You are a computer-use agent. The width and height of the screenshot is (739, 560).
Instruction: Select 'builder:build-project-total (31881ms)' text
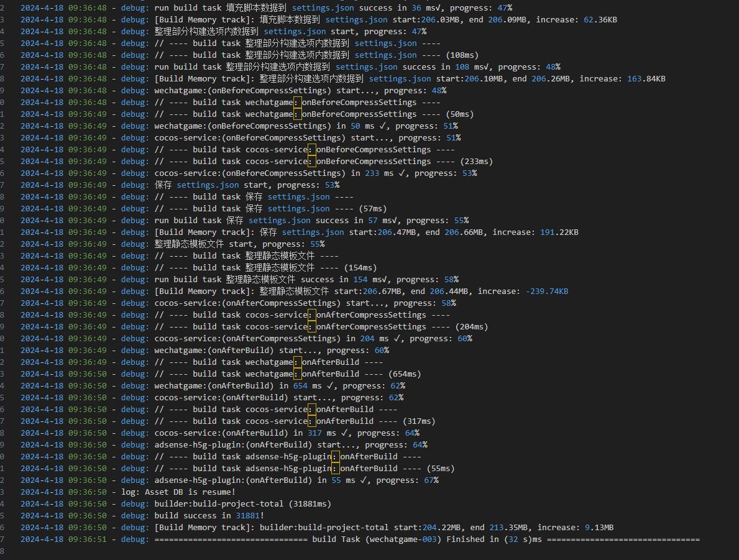pyautogui.click(x=243, y=503)
